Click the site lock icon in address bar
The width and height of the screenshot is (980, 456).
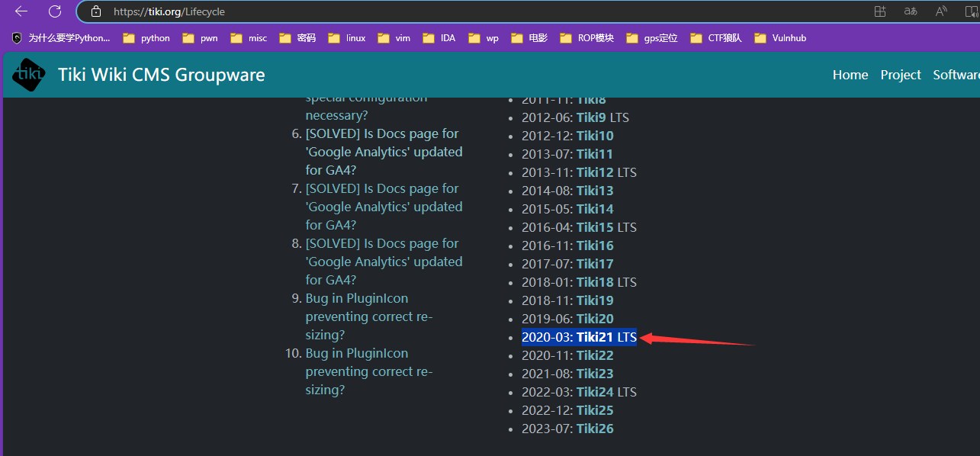(x=95, y=11)
